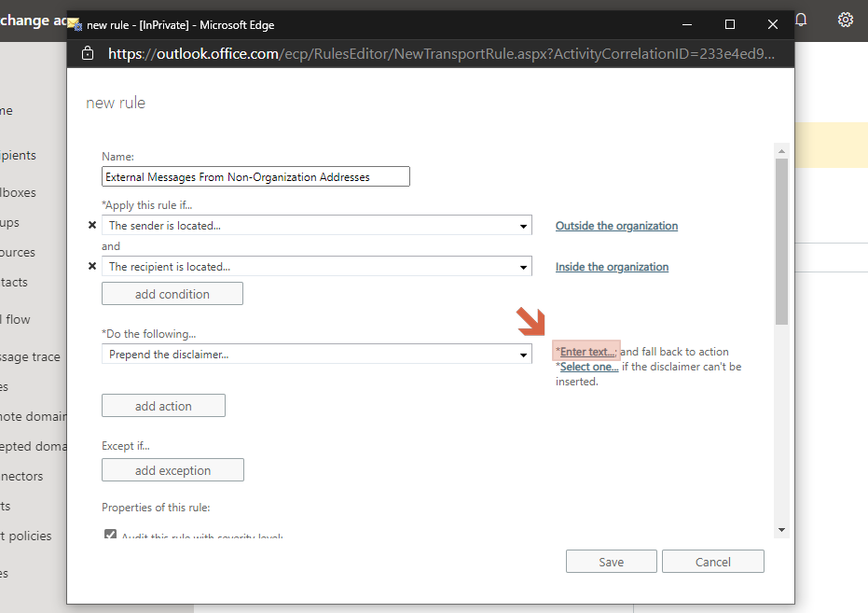Click the new rule window envelope icon
The height and width of the screenshot is (613, 868).
(x=75, y=24)
